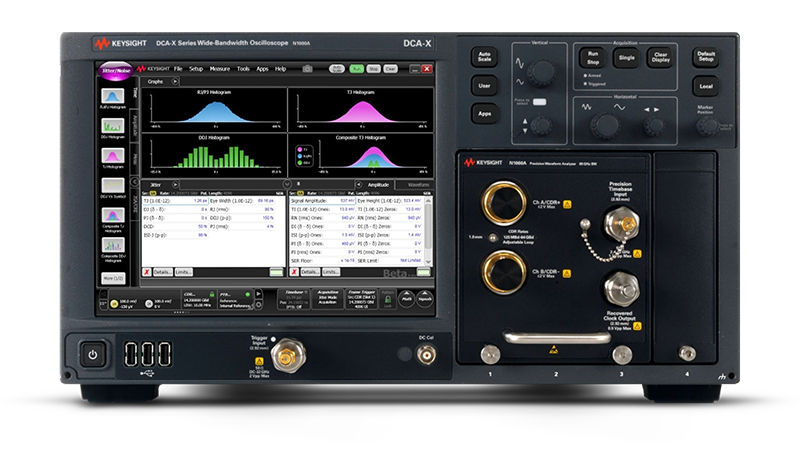Collapse the center chevron-down panel divider

point(287,184)
